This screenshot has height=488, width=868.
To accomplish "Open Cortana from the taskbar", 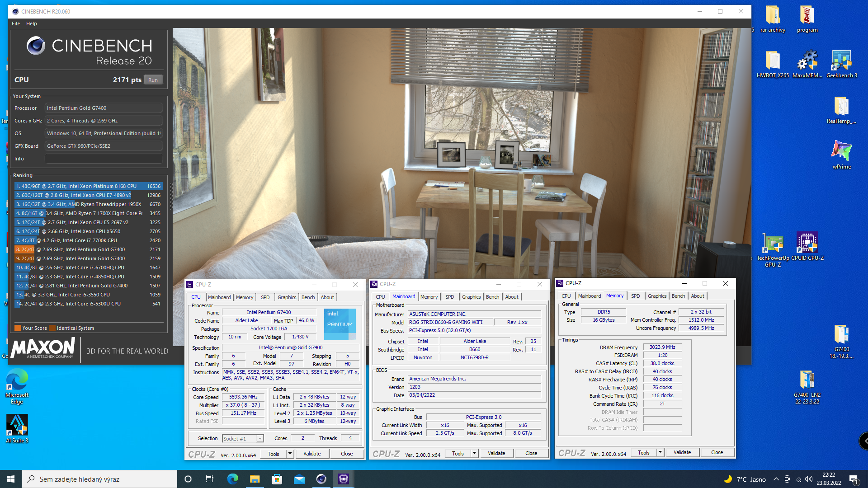I will click(x=188, y=479).
